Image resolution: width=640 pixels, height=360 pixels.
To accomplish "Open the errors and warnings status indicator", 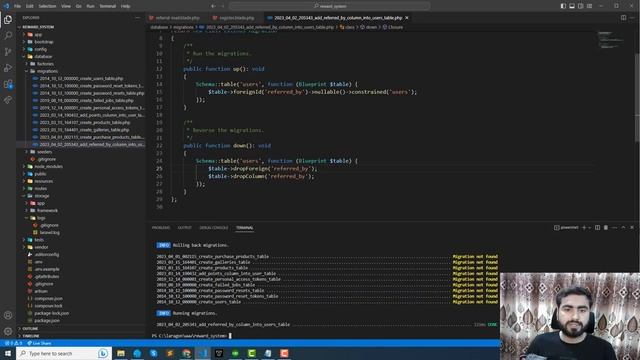I will (x=13, y=343).
